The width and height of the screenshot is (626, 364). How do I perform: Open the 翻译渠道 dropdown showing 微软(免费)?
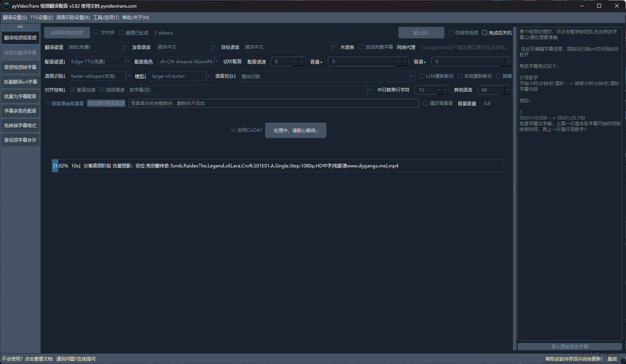tap(98, 47)
